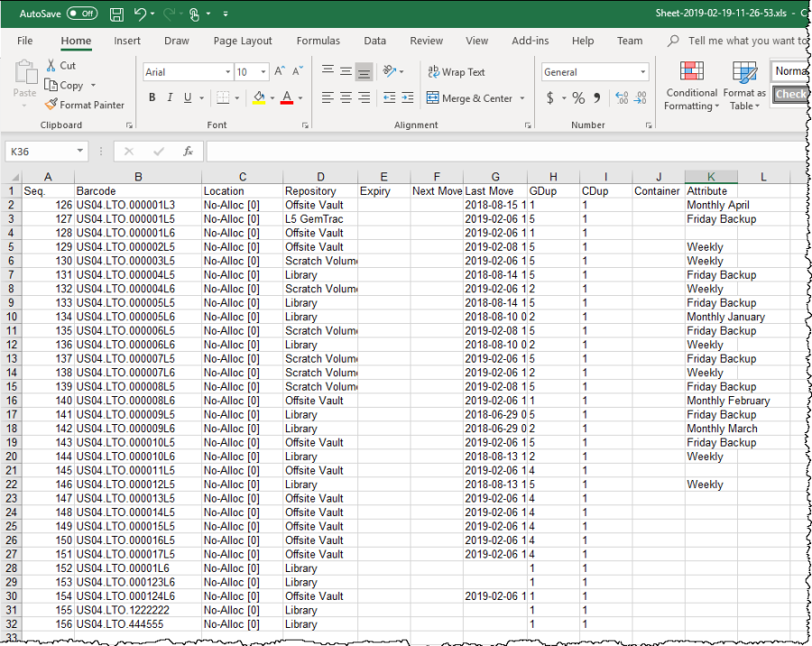Screen dimensions: 812x646
Task: Toggle Bold formatting
Action: pos(152,97)
